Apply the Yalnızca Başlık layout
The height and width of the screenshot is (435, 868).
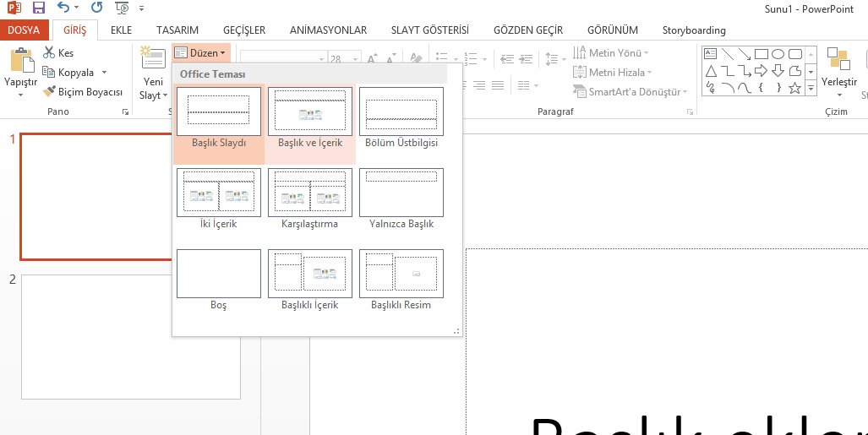(x=401, y=199)
